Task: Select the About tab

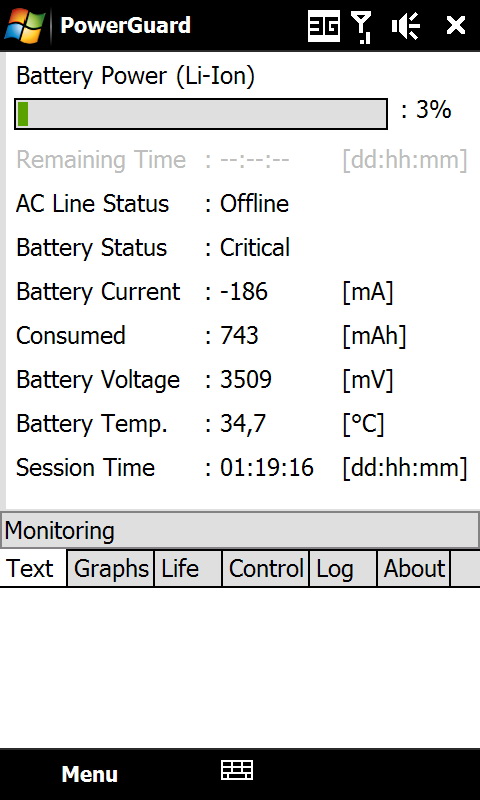Action: click(414, 568)
